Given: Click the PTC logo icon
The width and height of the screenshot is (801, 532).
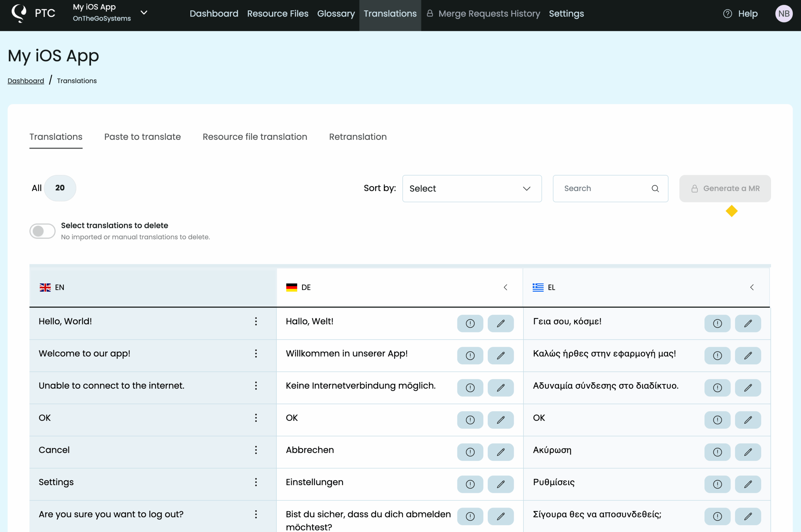Looking at the screenshot, I should (x=19, y=13).
